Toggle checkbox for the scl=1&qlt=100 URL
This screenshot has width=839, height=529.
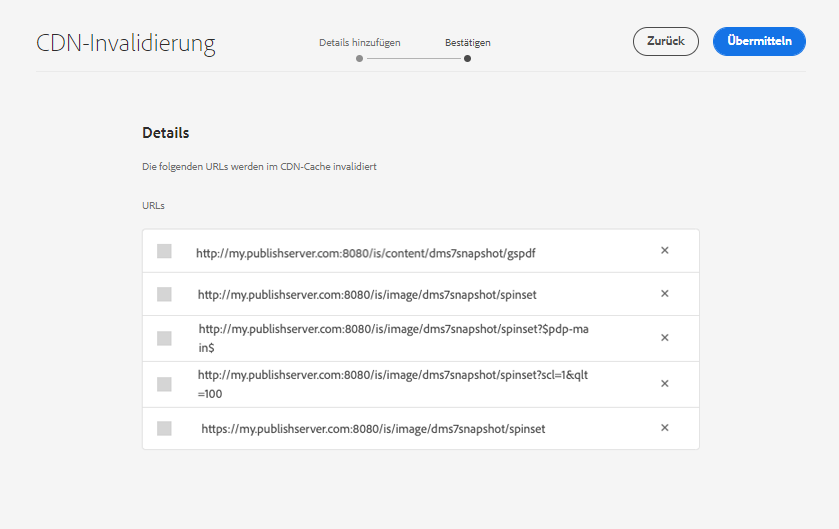coord(164,384)
